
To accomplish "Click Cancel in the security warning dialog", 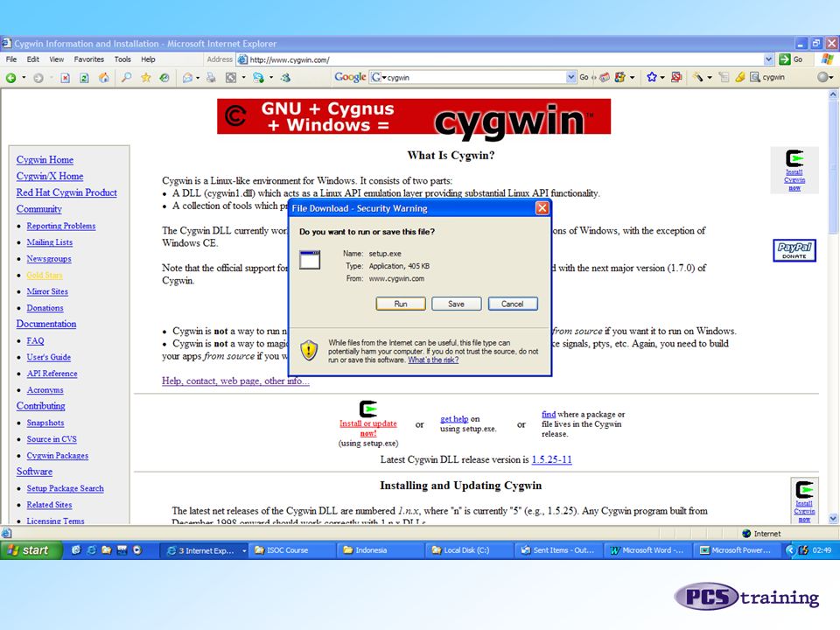I will (x=513, y=304).
